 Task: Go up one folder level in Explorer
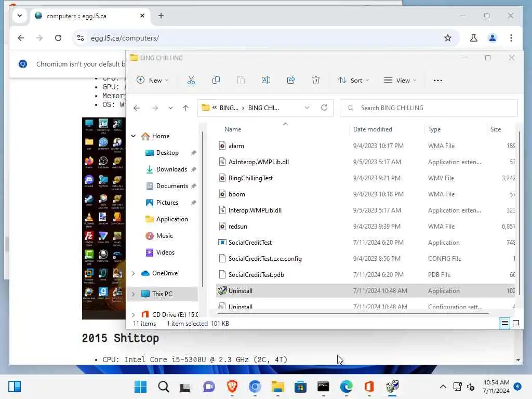click(185, 108)
